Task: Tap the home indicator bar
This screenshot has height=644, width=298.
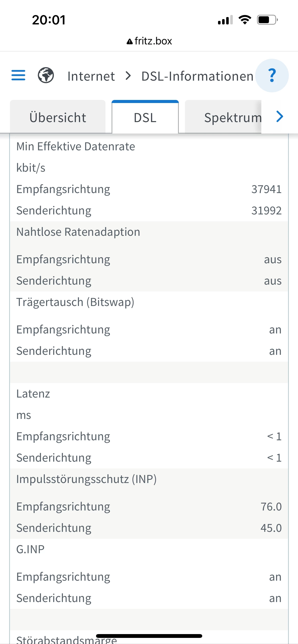Action: (149, 636)
